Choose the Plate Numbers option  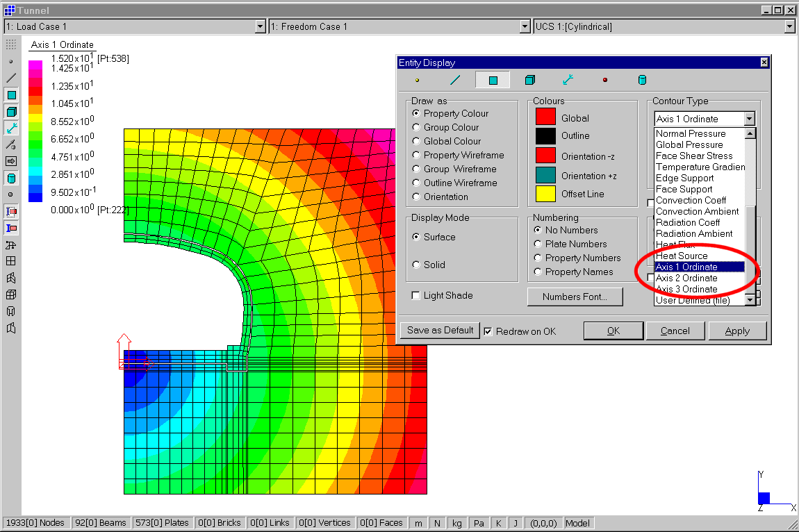538,244
